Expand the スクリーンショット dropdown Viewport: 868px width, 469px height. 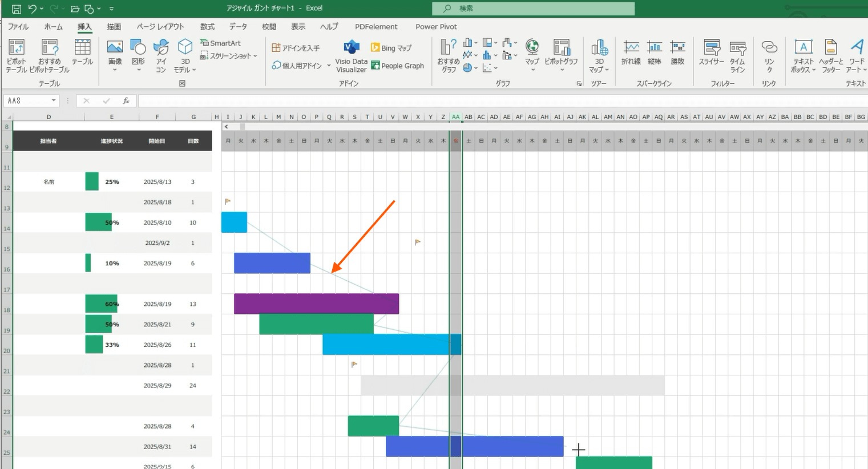point(255,56)
